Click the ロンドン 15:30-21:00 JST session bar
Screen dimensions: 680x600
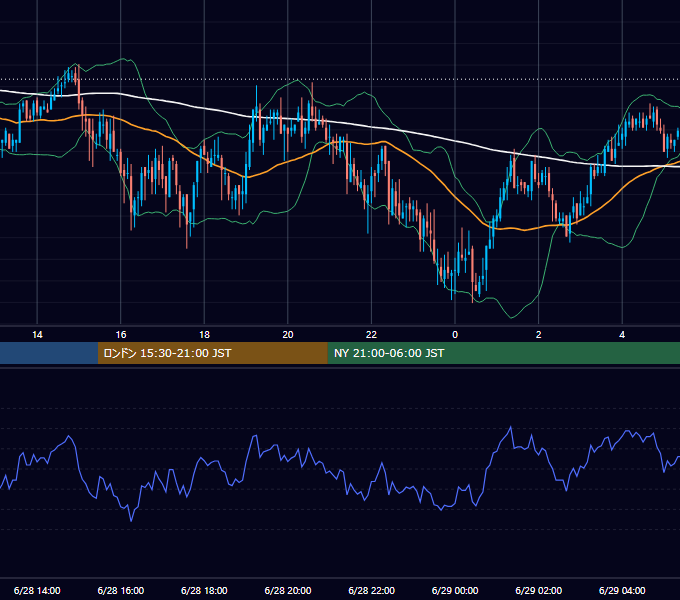212,353
